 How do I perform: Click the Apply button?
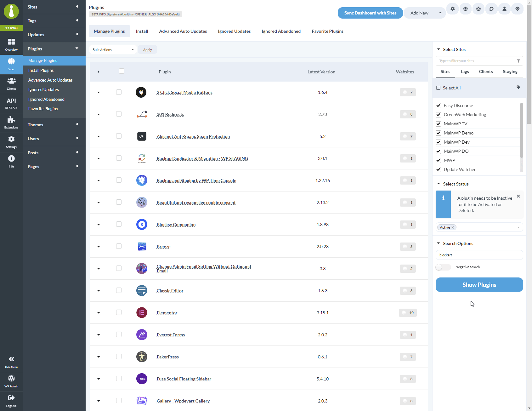[147, 50]
